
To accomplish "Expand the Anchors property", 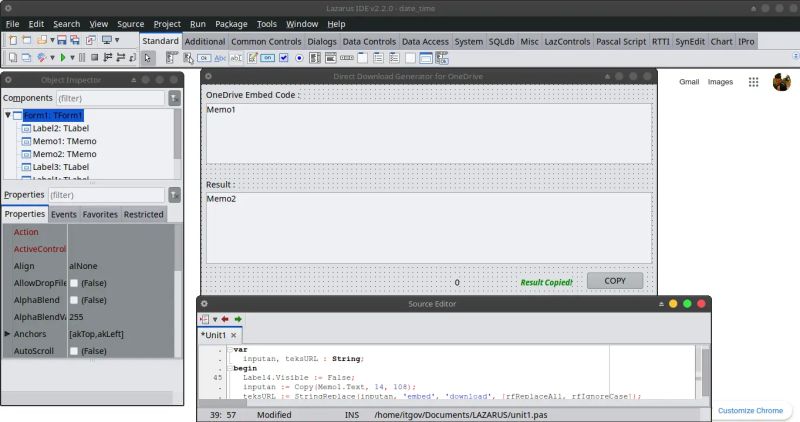I will pyautogui.click(x=7, y=334).
